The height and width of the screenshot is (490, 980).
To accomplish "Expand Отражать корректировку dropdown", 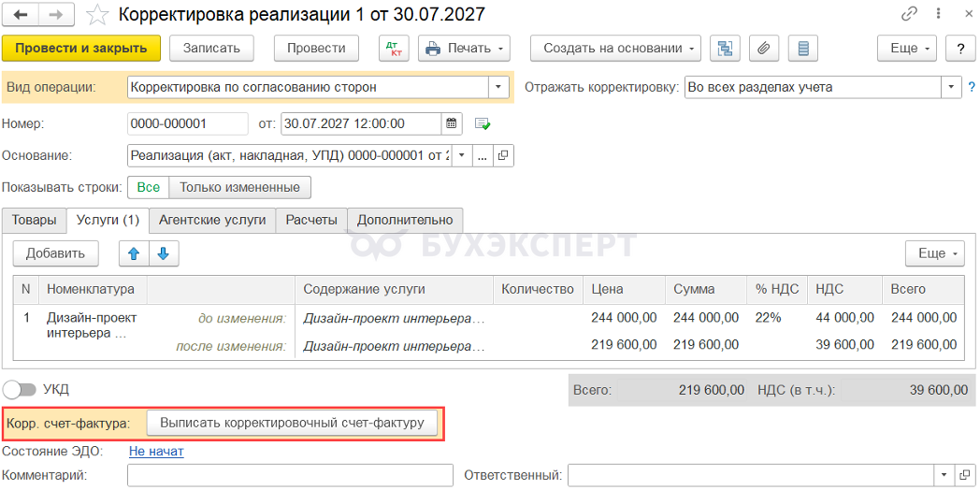I will [x=951, y=87].
